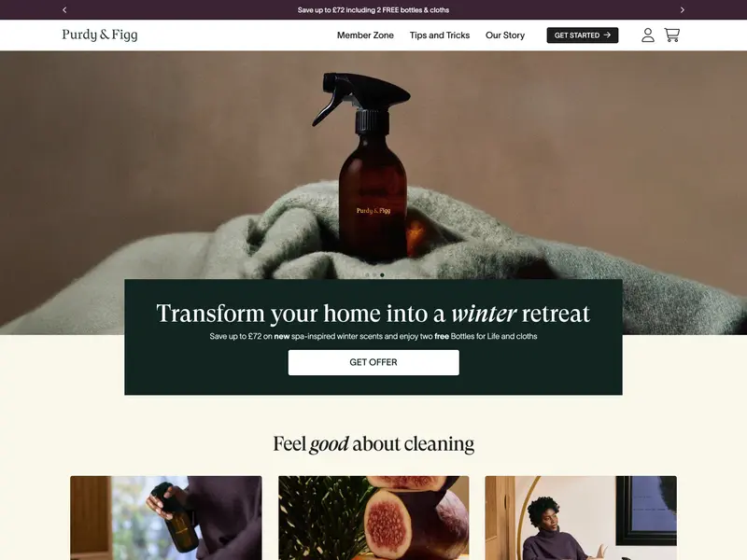This screenshot has height=560, width=747.
Task: Click the Feel good about cleaning heading
Action: pyautogui.click(x=373, y=444)
